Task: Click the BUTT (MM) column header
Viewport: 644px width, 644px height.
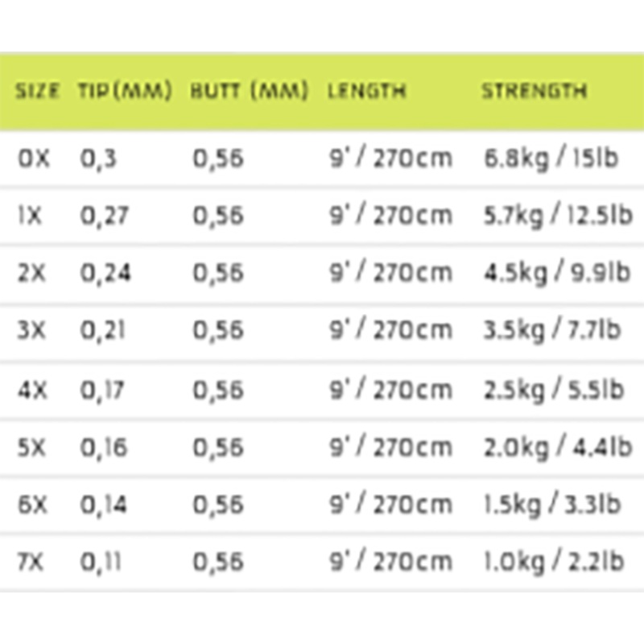Action: pos(250,91)
